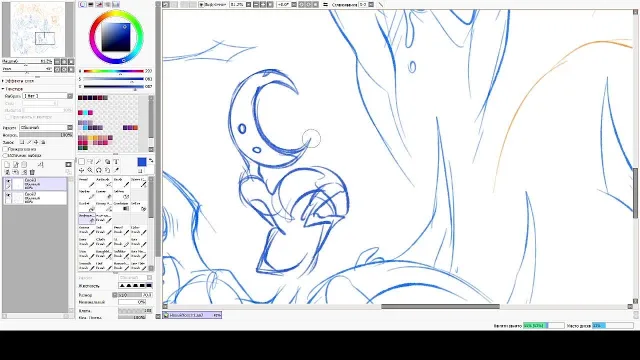
Task: Select the magic wand tool
Action: [99, 162]
